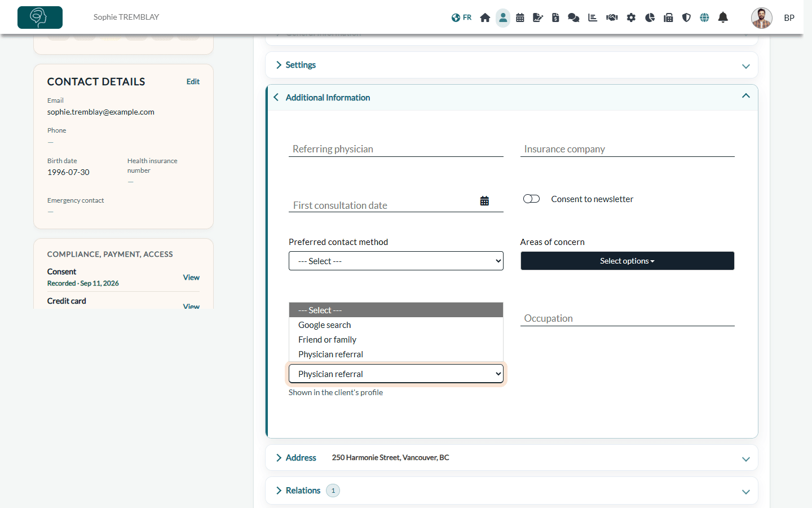Viewport: 812px width, 508px height.
Task: Expand the Address section
Action: [x=511, y=458]
